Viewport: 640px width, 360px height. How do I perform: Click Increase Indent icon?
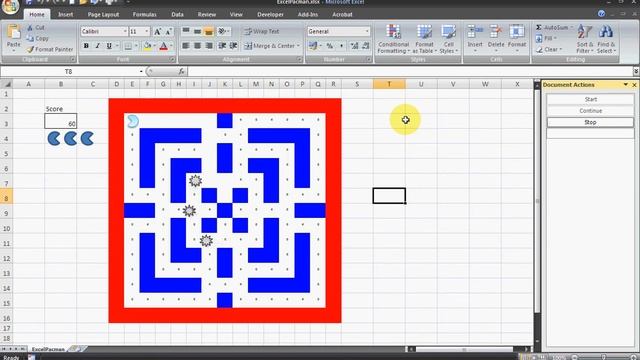click(233, 46)
